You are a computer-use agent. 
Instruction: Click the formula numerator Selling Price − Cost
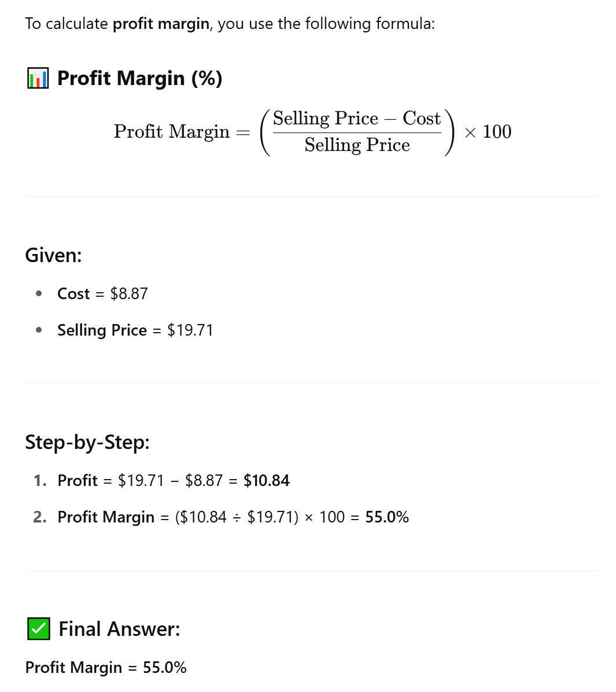pyautogui.click(x=356, y=118)
